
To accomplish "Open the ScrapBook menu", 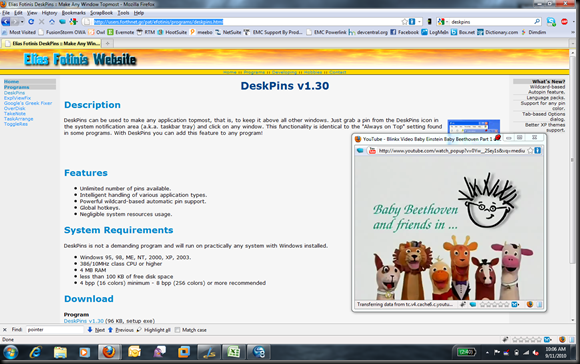I will [x=102, y=13].
